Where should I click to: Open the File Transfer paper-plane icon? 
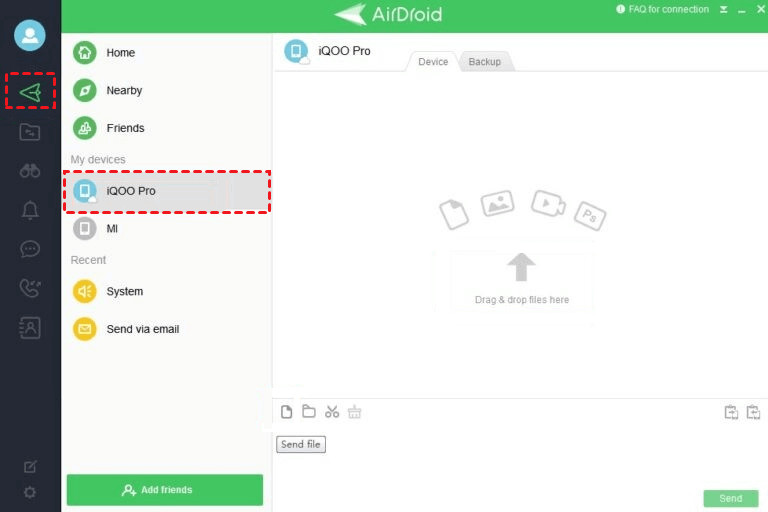coord(30,92)
